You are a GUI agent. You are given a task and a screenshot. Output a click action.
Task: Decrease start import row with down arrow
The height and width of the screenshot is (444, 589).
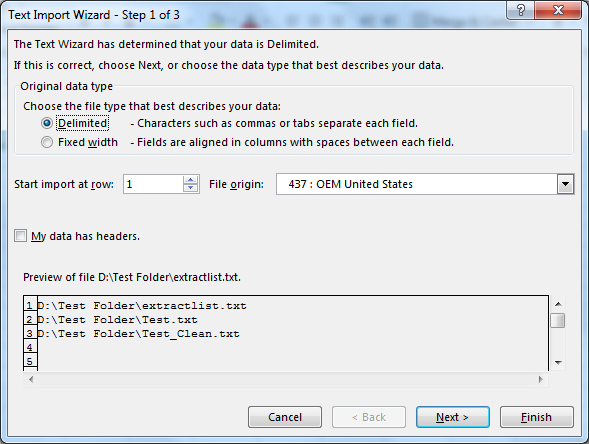click(190, 188)
